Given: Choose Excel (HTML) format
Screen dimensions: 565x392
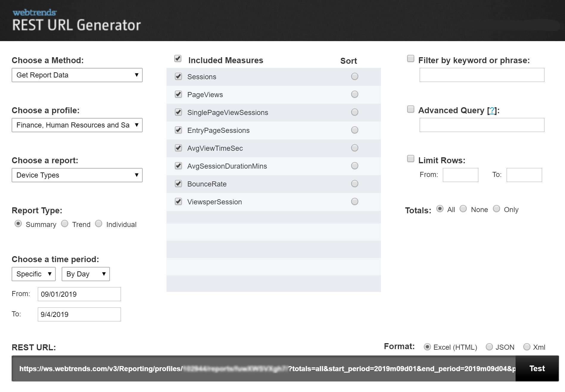Looking at the screenshot, I should [427, 347].
